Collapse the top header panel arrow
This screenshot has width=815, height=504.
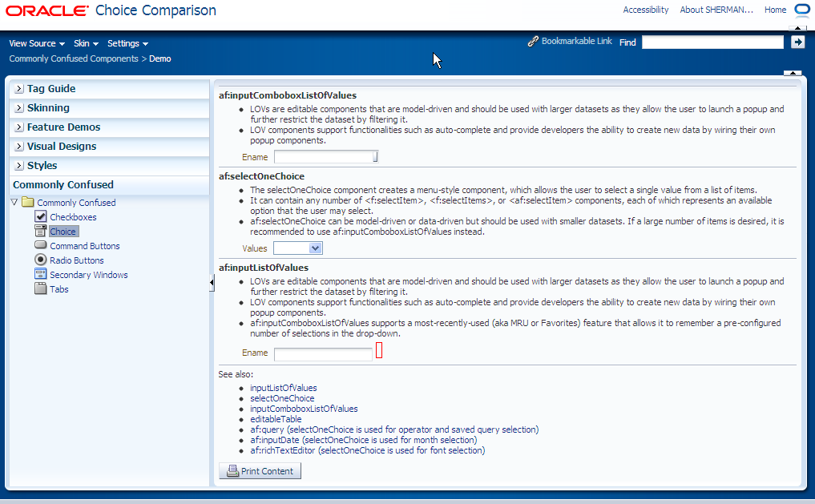point(793,73)
